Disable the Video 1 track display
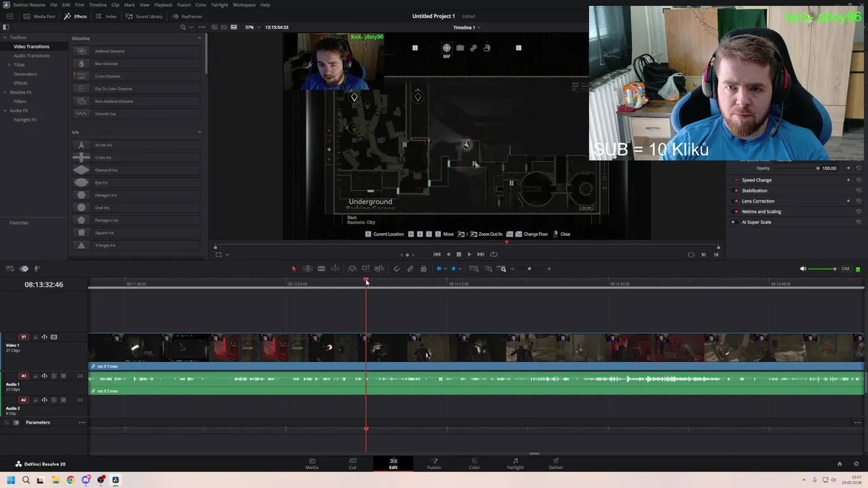The height and width of the screenshot is (488, 868). (54, 337)
